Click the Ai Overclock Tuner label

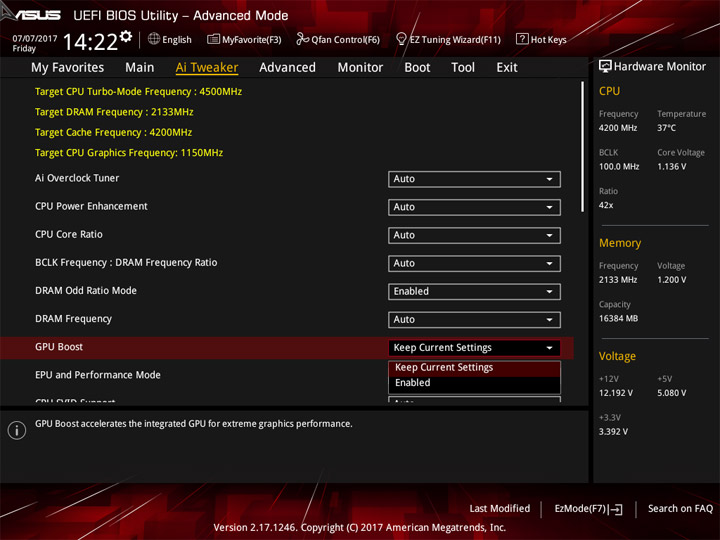coord(77,178)
